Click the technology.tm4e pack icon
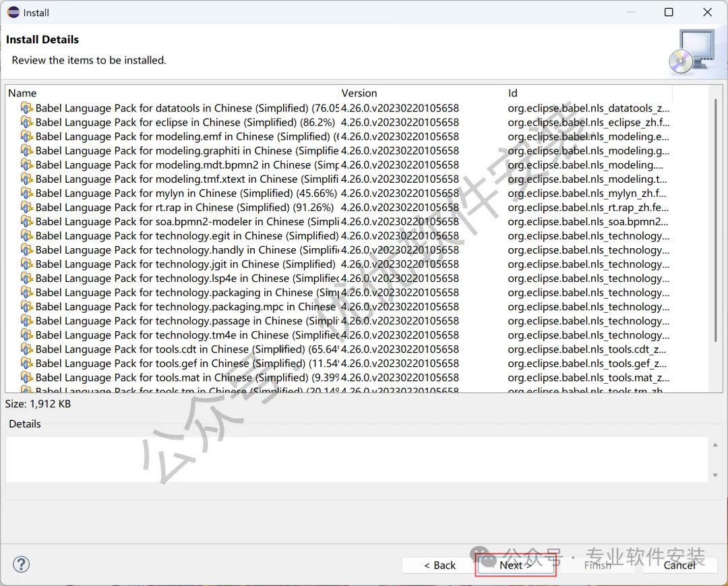 click(27, 334)
